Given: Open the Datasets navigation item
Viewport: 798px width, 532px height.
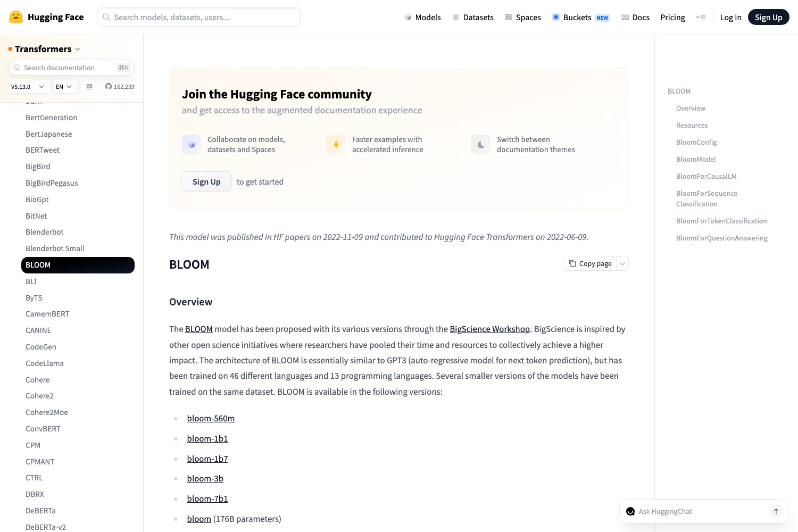Looking at the screenshot, I should 473,17.
